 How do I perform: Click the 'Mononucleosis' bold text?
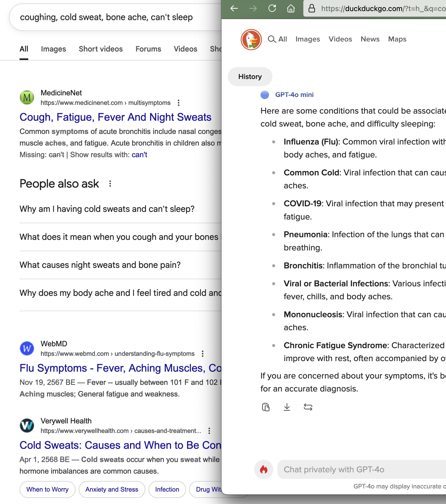(x=313, y=315)
